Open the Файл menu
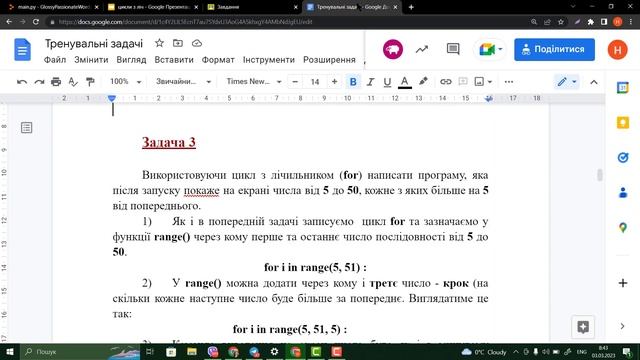Image resolution: width=640 pixels, height=360 pixels. click(55, 60)
